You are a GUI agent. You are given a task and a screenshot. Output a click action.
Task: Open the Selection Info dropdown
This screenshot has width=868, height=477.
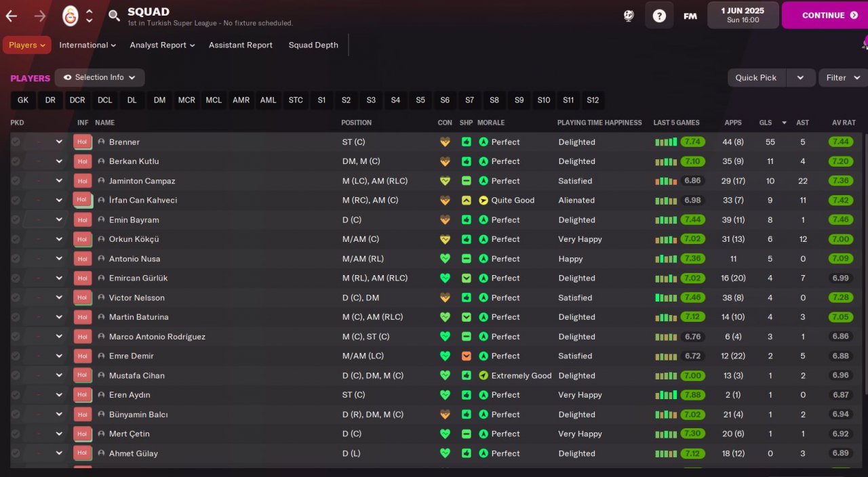point(100,78)
